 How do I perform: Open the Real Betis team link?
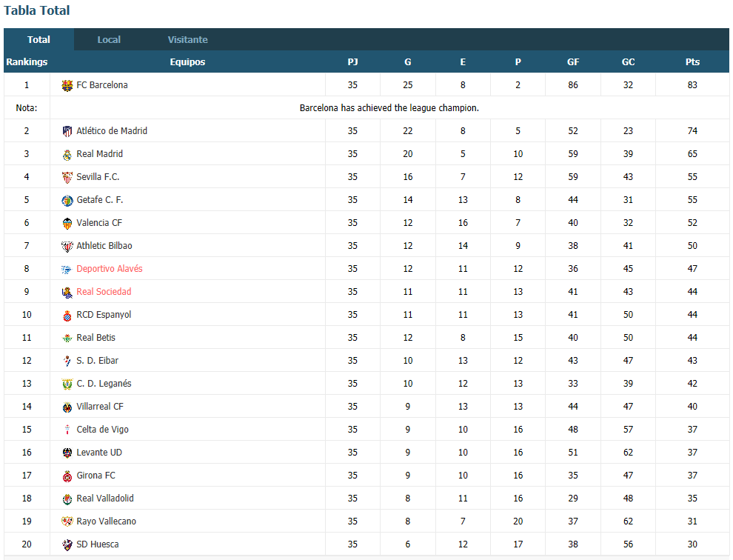coord(96,337)
